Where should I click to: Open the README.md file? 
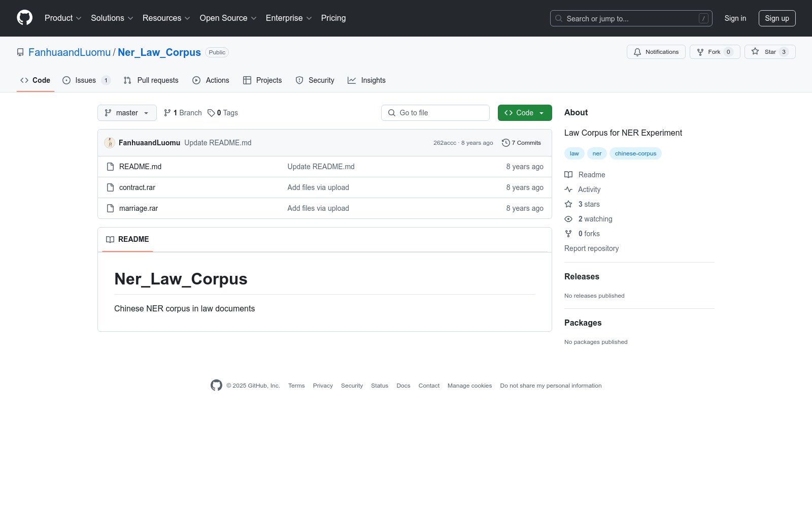click(x=140, y=167)
